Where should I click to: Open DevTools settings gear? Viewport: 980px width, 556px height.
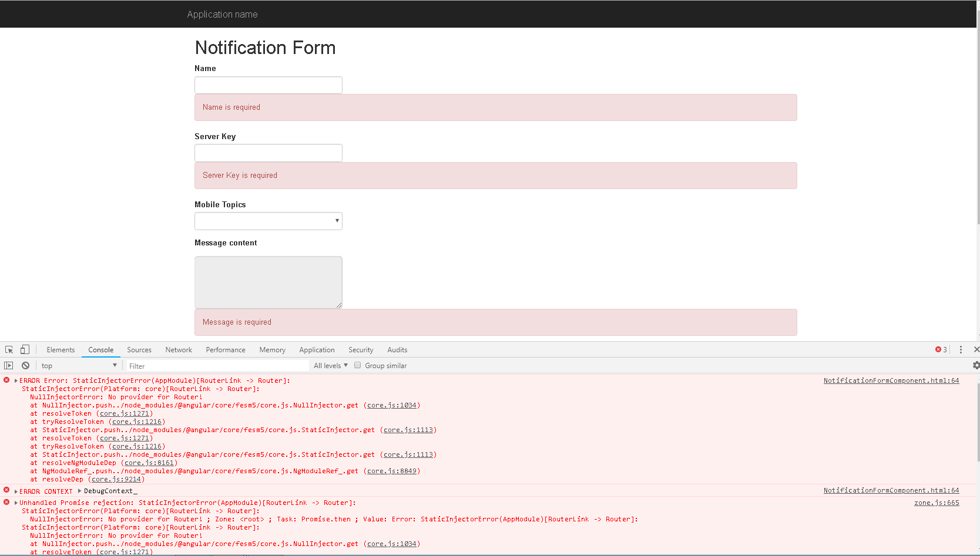click(976, 365)
